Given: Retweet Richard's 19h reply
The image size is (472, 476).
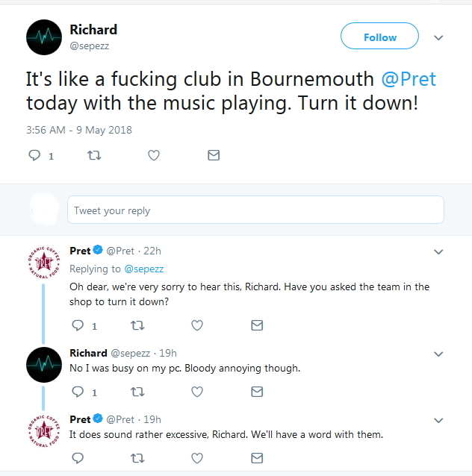Looking at the screenshot, I should pyautogui.click(x=137, y=392).
